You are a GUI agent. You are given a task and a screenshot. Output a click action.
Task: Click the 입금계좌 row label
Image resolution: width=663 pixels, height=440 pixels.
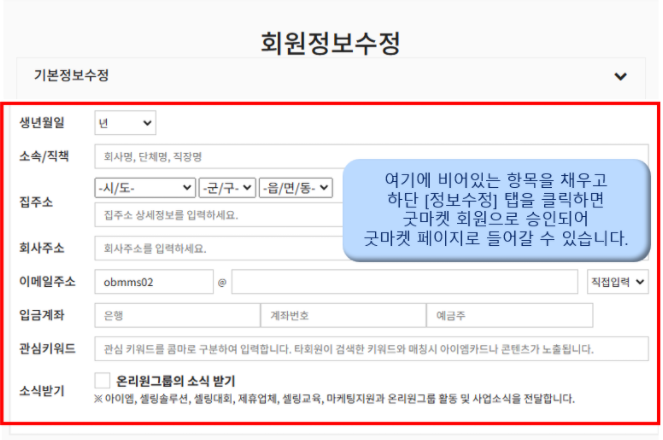tap(43, 315)
